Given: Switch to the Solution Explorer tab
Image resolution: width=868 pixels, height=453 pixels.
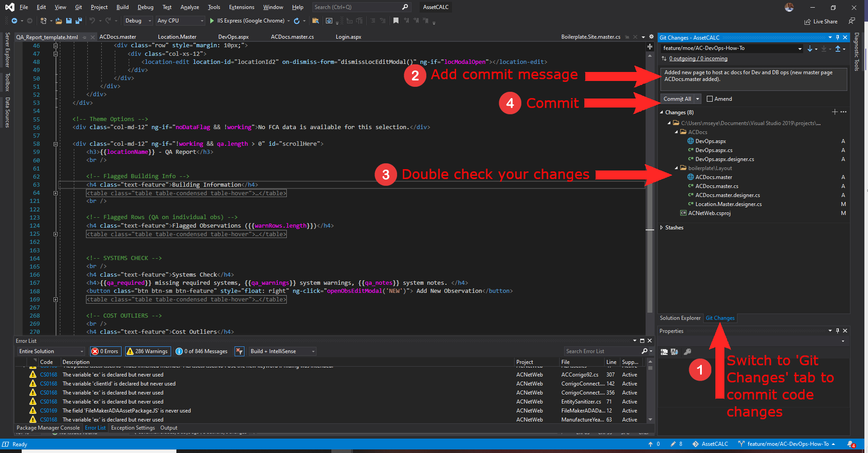Looking at the screenshot, I should 680,318.
